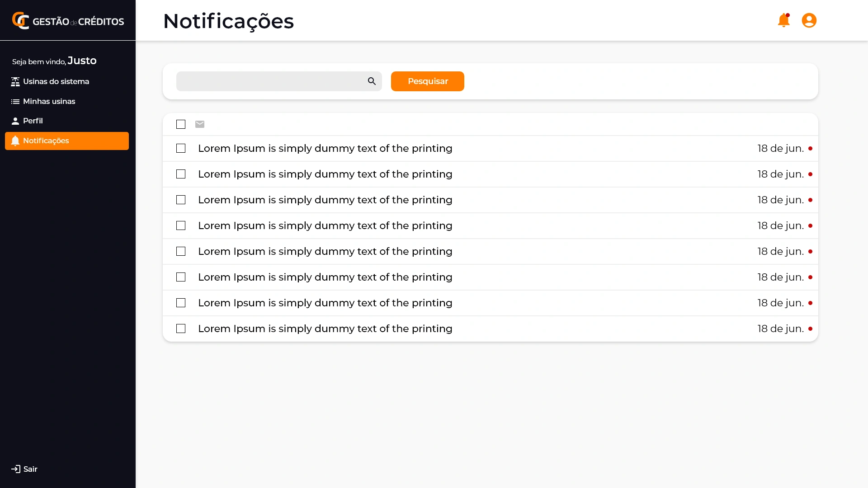Image resolution: width=868 pixels, height=488 pixels.
Task: Open the user account avatar icon
Action: pyautogui.click(x=809, y=20)
